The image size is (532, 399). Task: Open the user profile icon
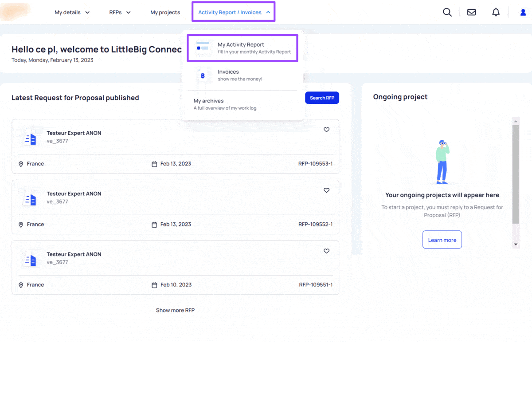pyautogui.click(x=523, y=13)
